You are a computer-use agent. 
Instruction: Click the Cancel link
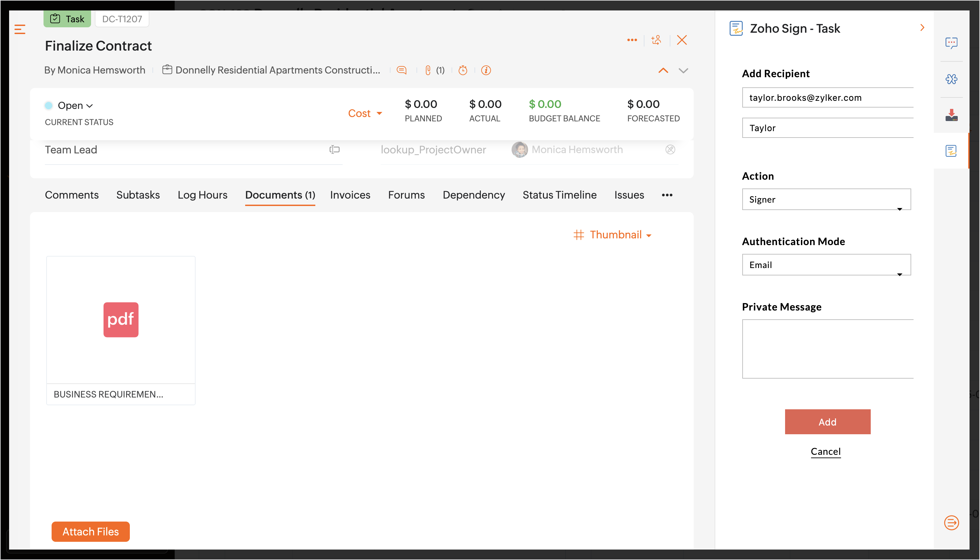click(826, 451)
